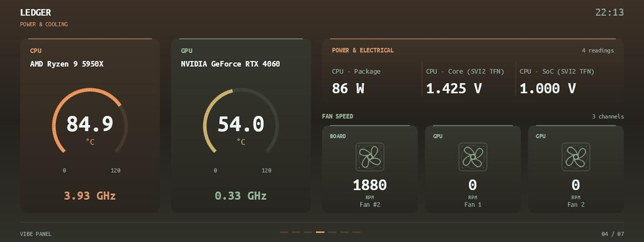Image resolution: width=644 pixels, height=242 pixels.
Task: Select the sixth page indicator dash
Action: tap(344, 232)
